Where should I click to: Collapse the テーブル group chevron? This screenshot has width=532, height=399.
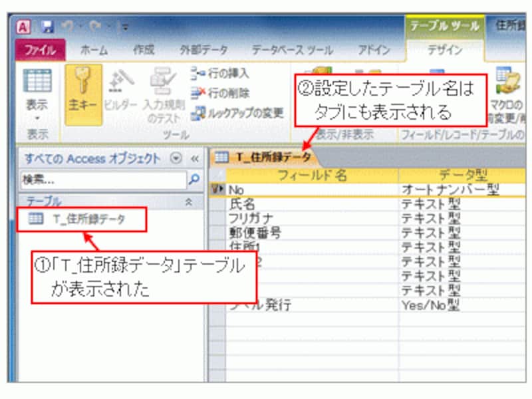click(x=189, y=202)
